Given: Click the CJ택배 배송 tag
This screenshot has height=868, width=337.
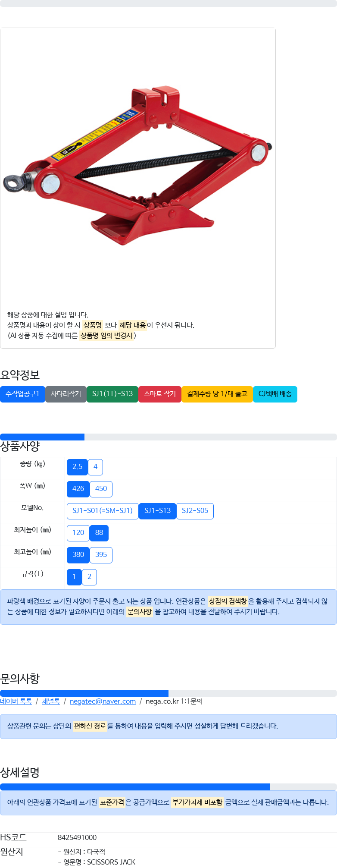Looking at the screenshot, I should click(275, 394).
